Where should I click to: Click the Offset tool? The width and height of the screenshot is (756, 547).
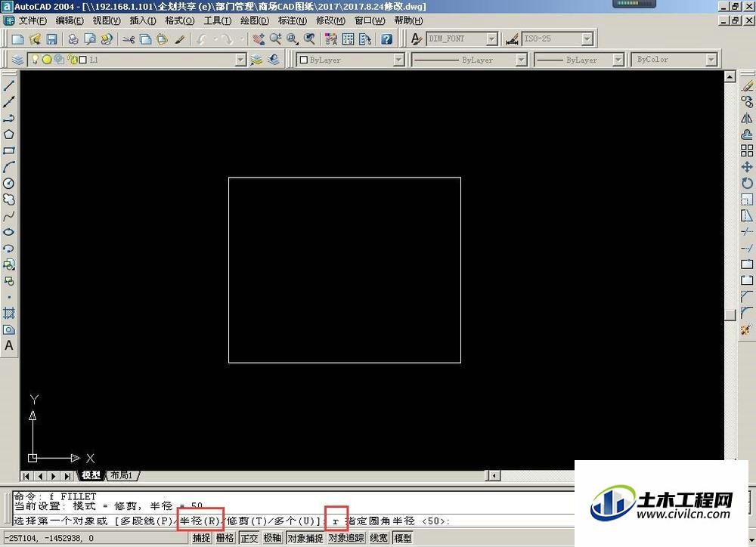point(747,134)
